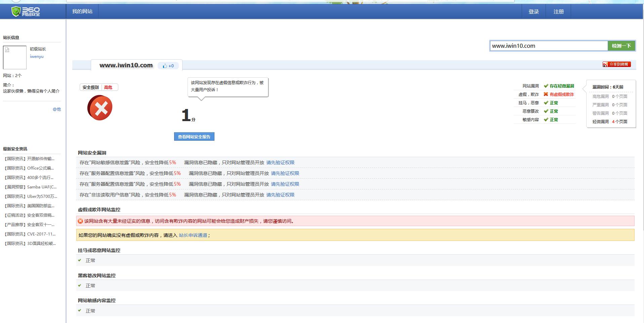
Task: Open 征稿活动 安全客双倍稿 item
Action: (x=29, y=215)
